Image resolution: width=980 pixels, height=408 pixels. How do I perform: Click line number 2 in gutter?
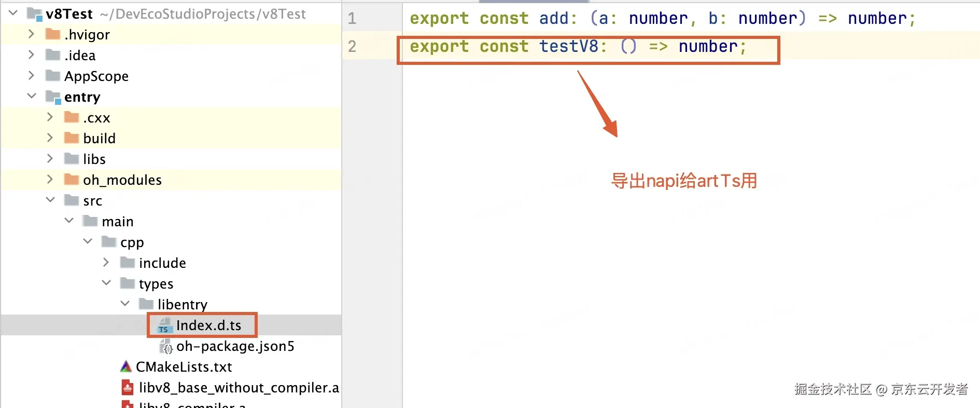coord(352,46)
